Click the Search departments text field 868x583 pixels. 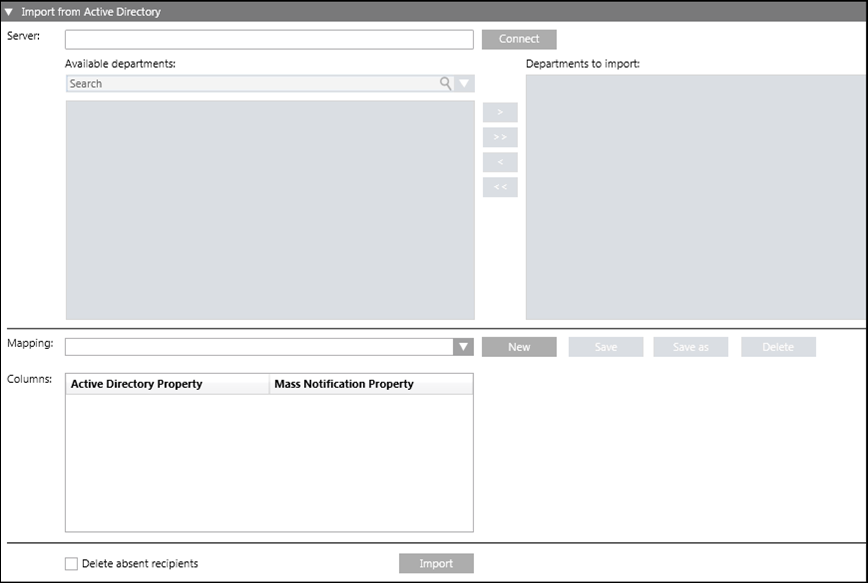250,84
